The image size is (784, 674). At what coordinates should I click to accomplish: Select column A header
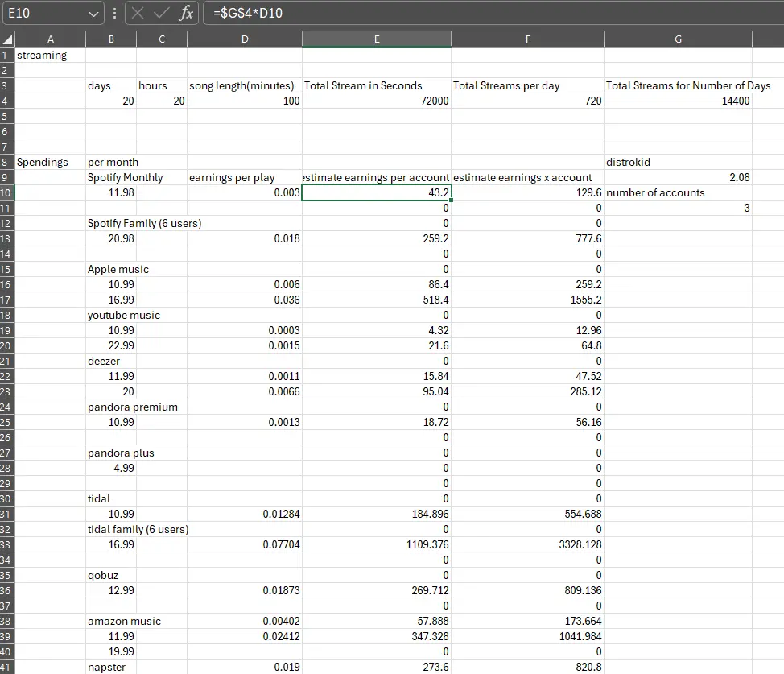51,39
